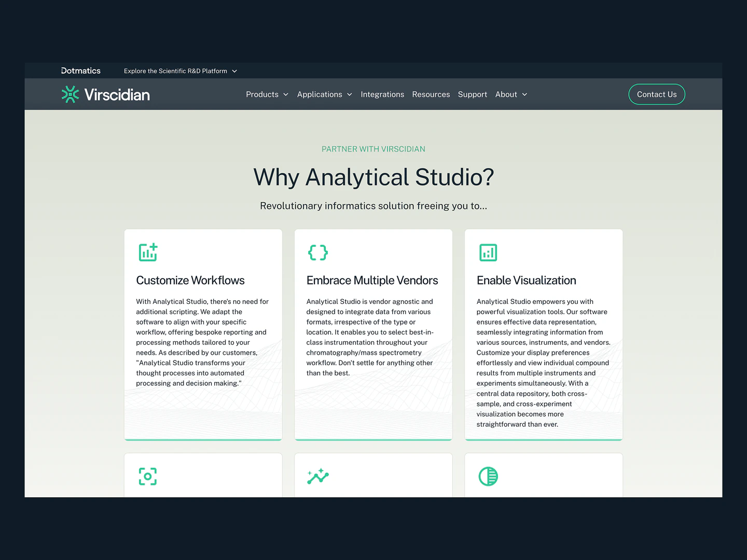Click the Why Analytical Studio? heading
The width and height of the screenshot is (747, 560).
(x=374, y=177)
